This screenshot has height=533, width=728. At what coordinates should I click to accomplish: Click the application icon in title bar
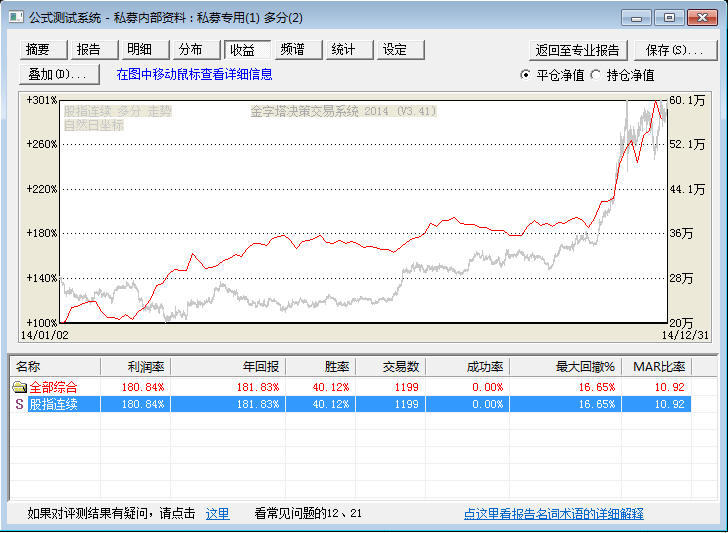coord(16,18)
